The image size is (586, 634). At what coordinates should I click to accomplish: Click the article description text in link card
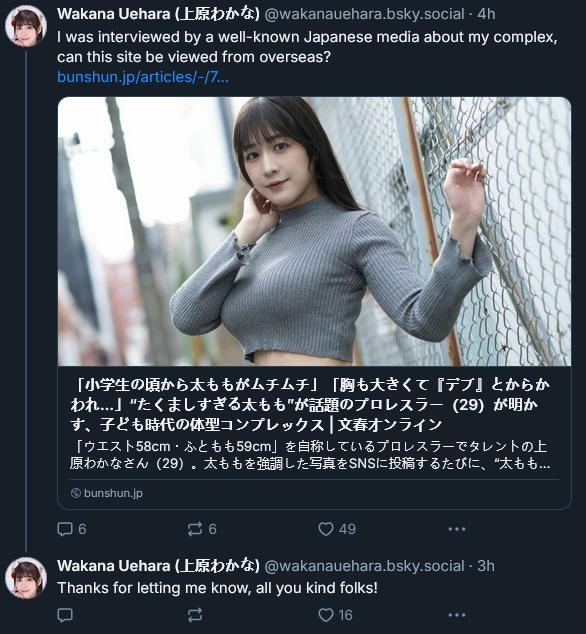[310, 455]
